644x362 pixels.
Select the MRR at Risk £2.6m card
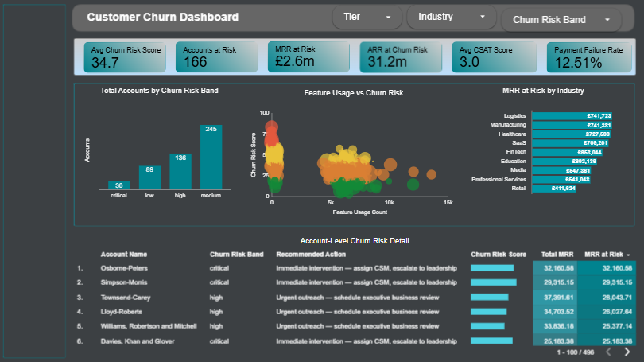click(x=308, y=56)
